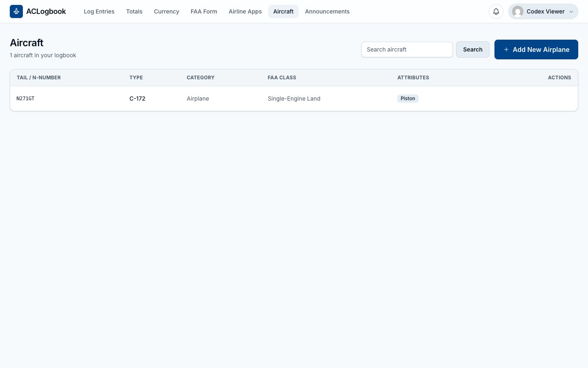The height and width of the screenshot is (368, 588).
Task: Click the Actions column header
Action: click(559, 78)
